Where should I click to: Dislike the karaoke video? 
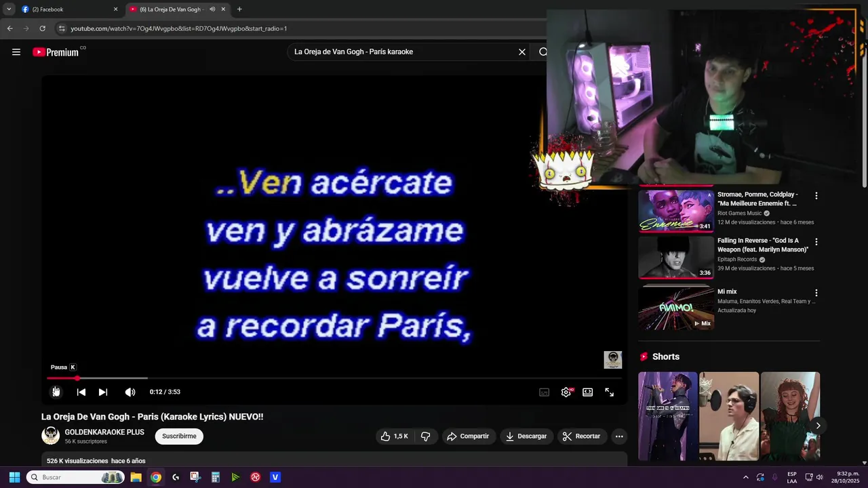coord(426,436)
